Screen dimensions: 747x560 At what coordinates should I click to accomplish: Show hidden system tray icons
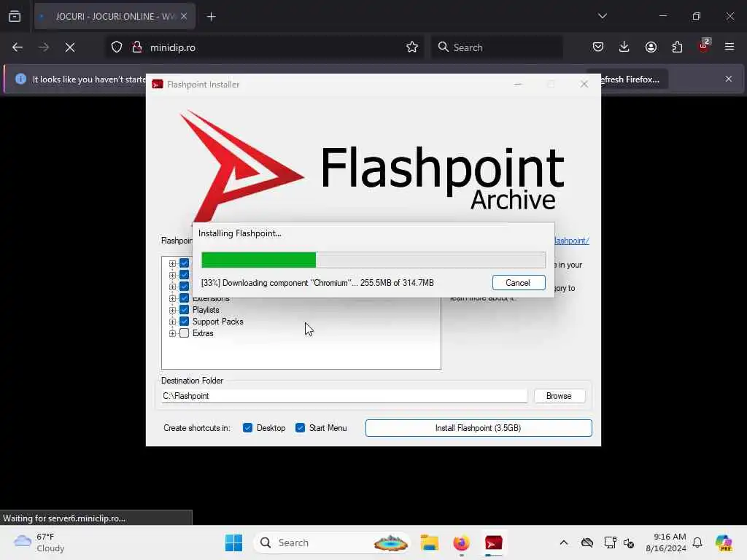tap(564, 542)
